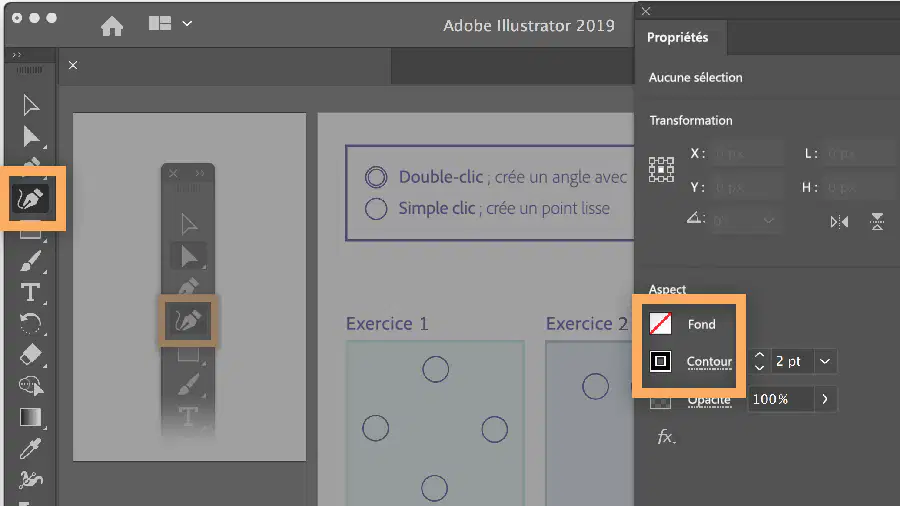Viewport: 900px width, 506px height.
Task: Expand the stroke weight dropdown
Action: pyautogui.click(x=825, y=361)
